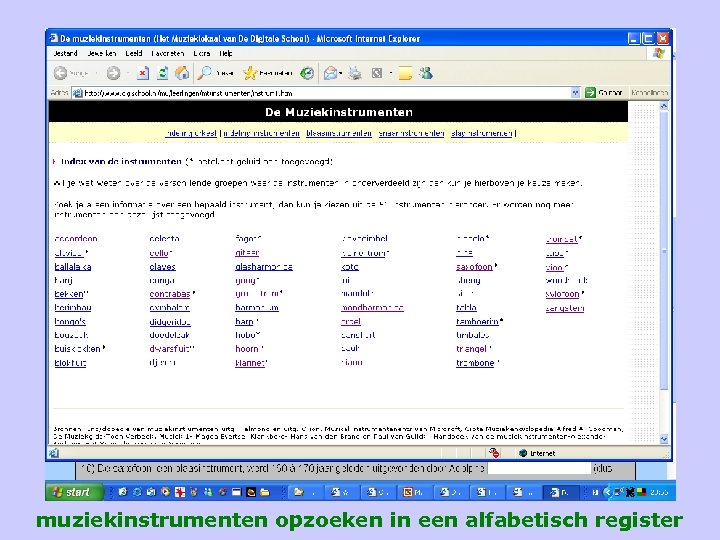Open Mail envelope icon

[x=330, y=73]
